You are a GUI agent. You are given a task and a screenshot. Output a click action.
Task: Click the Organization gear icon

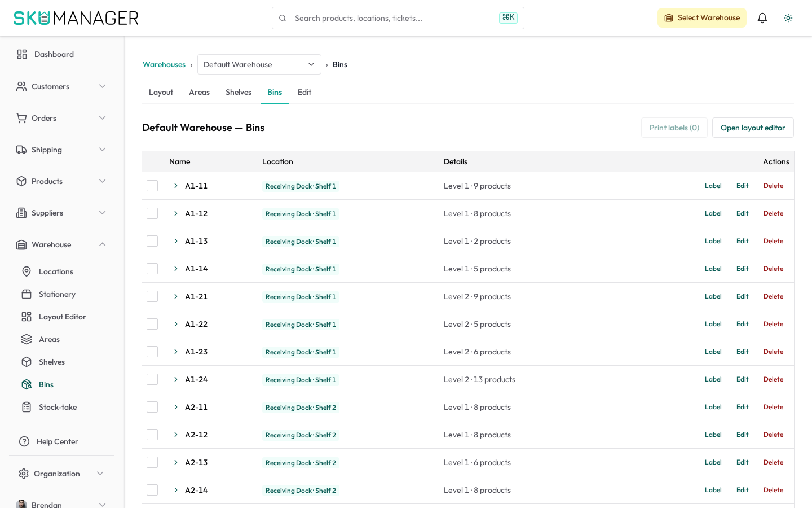(24, 474)
